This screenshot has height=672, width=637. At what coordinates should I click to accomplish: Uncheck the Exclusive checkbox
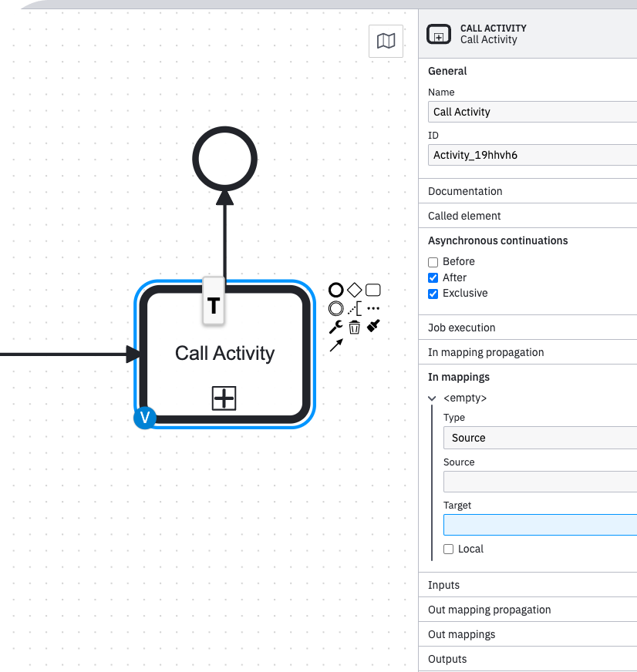pyautogui.click(x=433, y=294)
